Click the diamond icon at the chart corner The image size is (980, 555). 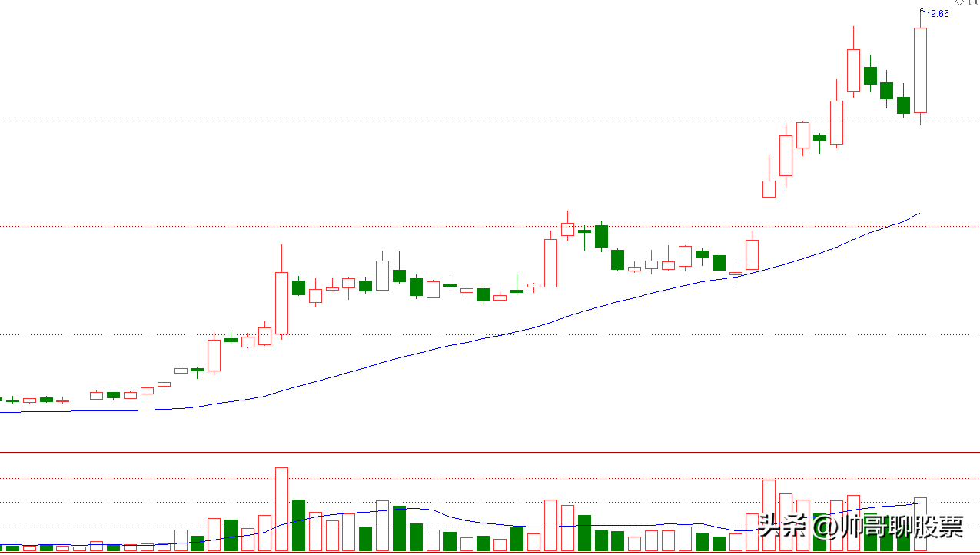959,3
